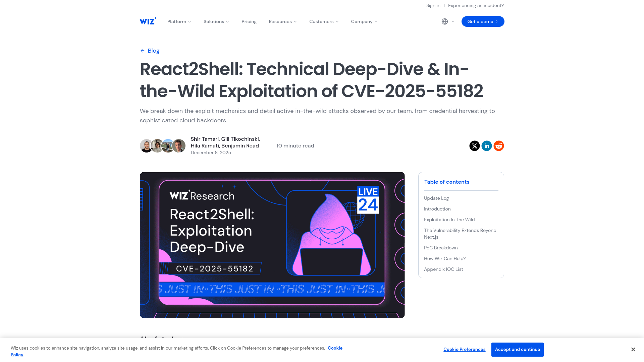Dismiss the cookie banner with the X
Screen dimensions: 644x362
pos(633,349)
